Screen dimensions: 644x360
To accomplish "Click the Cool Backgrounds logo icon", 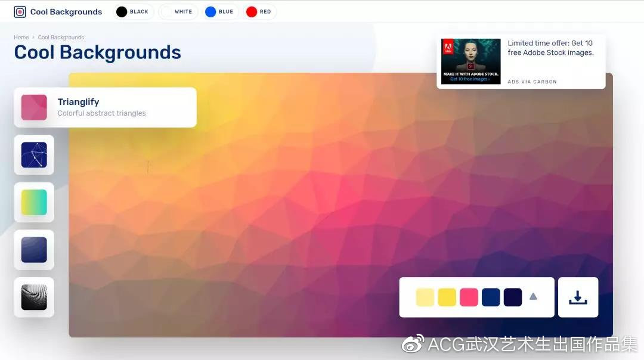I will coord(20,11).
